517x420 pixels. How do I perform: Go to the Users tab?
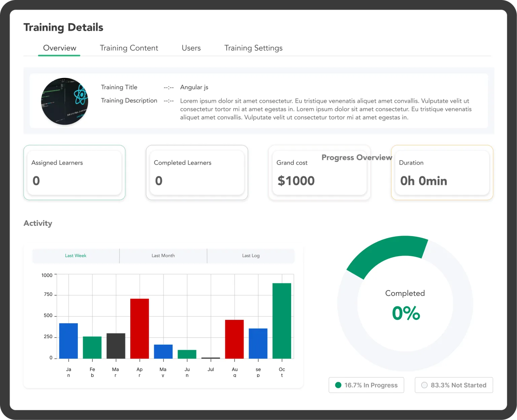tap(191, 48)
